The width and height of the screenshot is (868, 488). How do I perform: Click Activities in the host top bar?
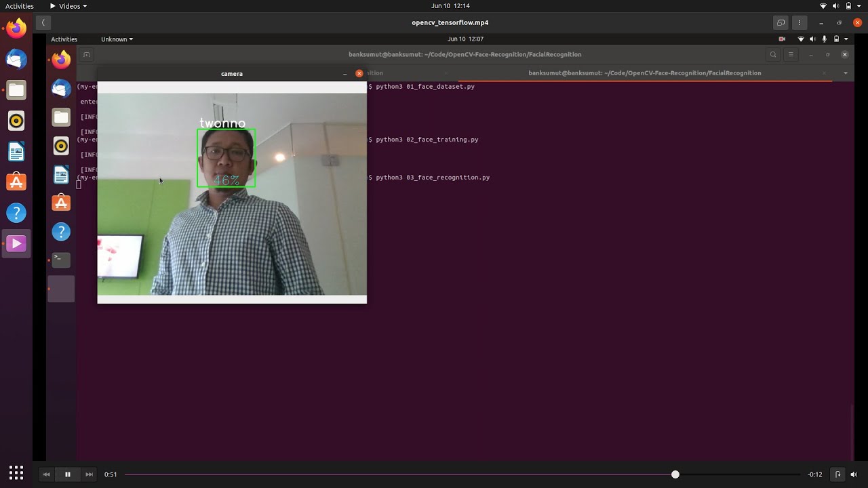tap(20, 6)
